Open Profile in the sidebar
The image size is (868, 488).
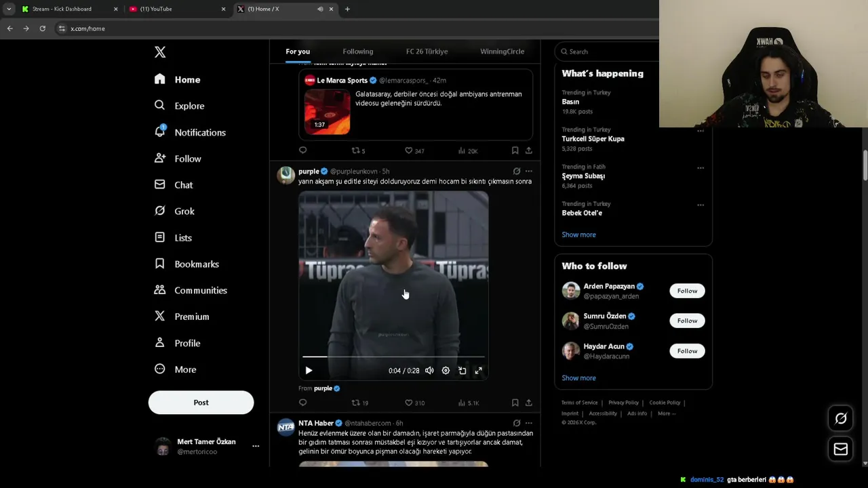pyautogui.click(x=177, y=343)
